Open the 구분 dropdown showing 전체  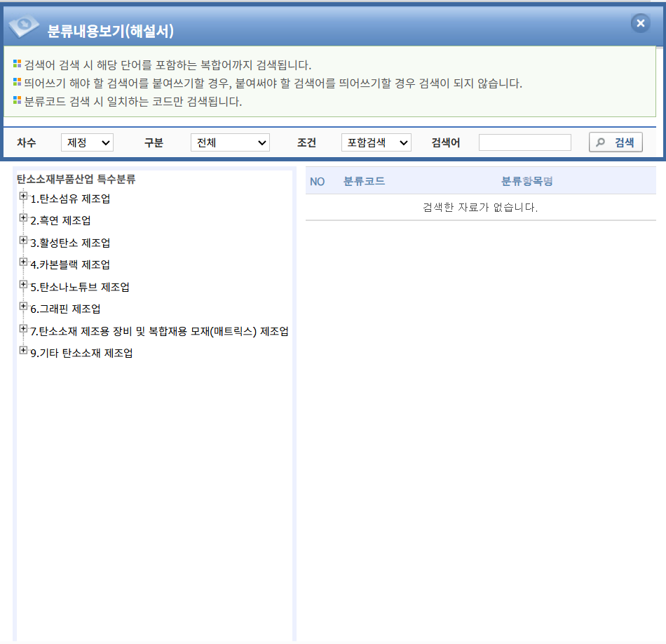point(230,142)
